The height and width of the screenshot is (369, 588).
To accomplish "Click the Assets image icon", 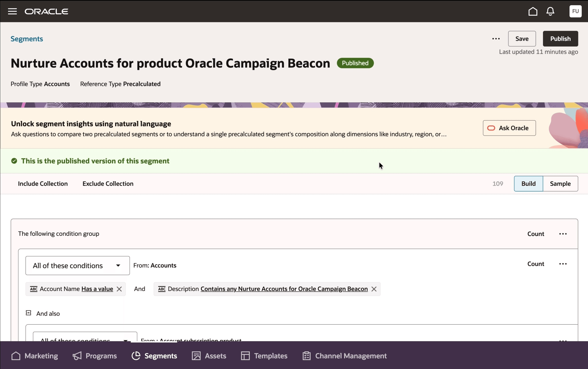I will [x=196, y=356].
